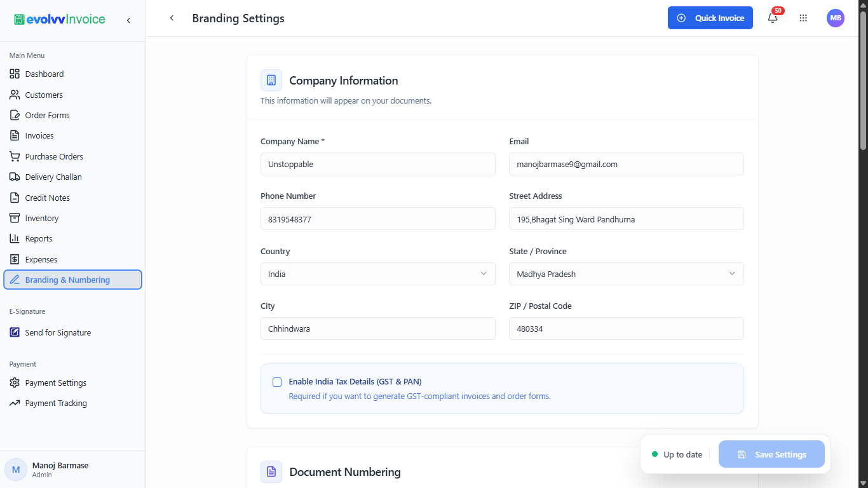Click the Purchase Orders cart icon

(x=15, y=156)
